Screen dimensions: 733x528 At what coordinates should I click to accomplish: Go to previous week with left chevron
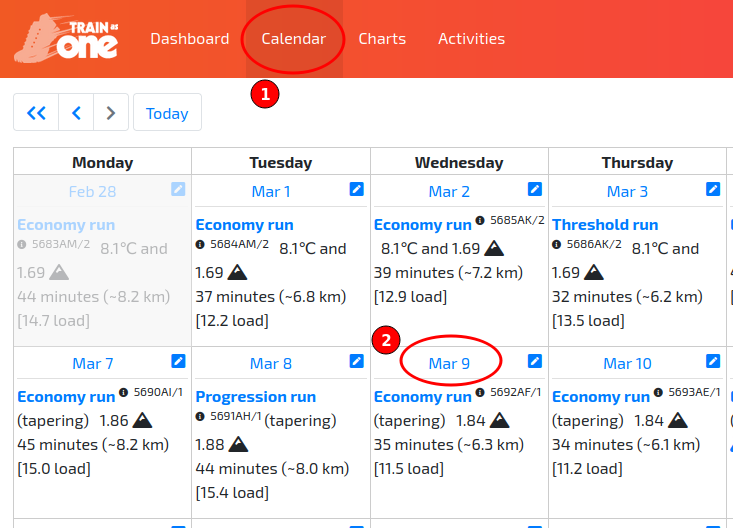76,113
